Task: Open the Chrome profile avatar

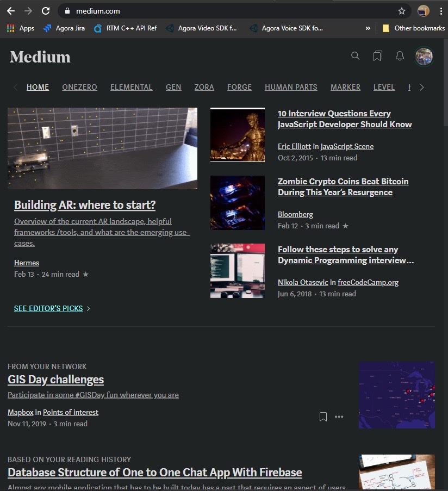Action: click(x=424, y=11)
